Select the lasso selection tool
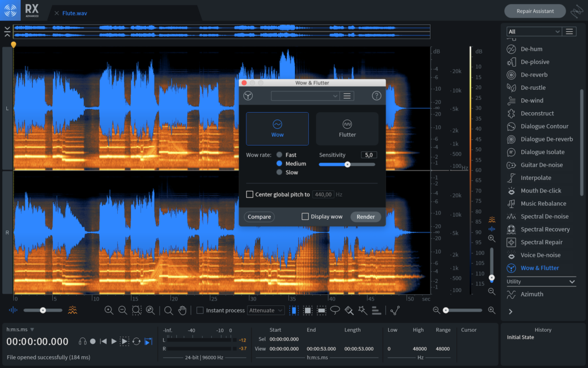 335,310
